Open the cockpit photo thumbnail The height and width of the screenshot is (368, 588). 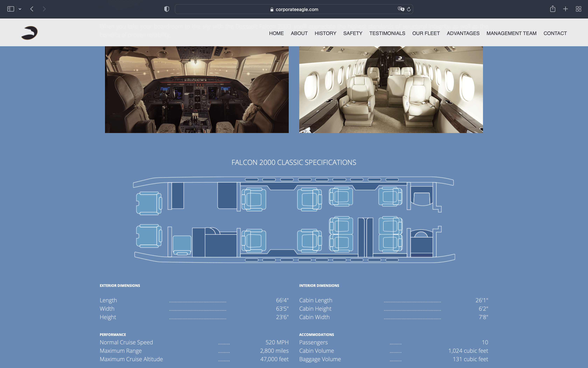[x=197, y=90]
